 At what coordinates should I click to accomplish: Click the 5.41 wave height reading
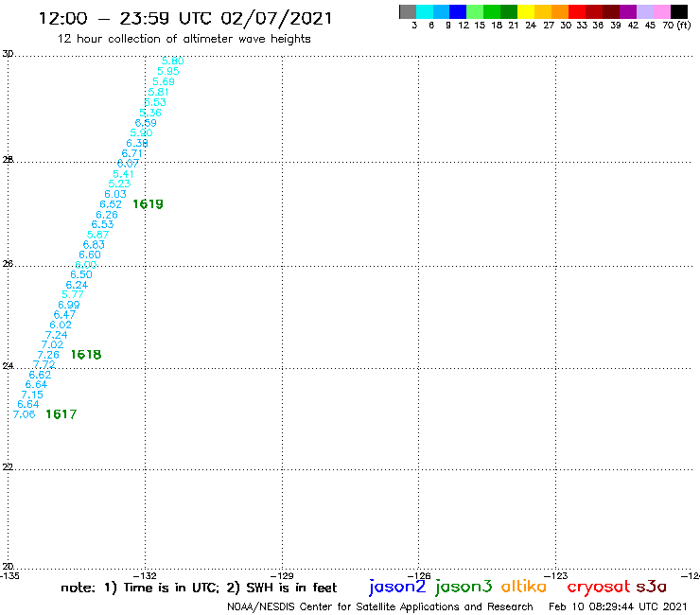(123, 174)
